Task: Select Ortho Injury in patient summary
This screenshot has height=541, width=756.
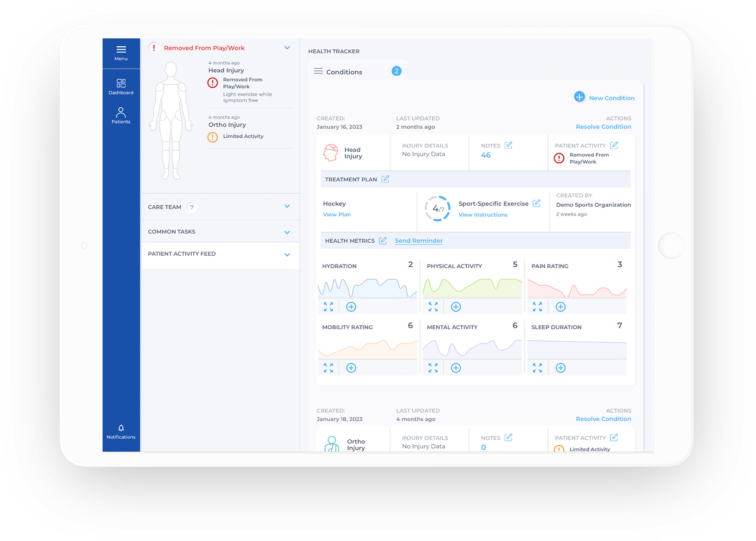Action: click(x=227, y=125)
